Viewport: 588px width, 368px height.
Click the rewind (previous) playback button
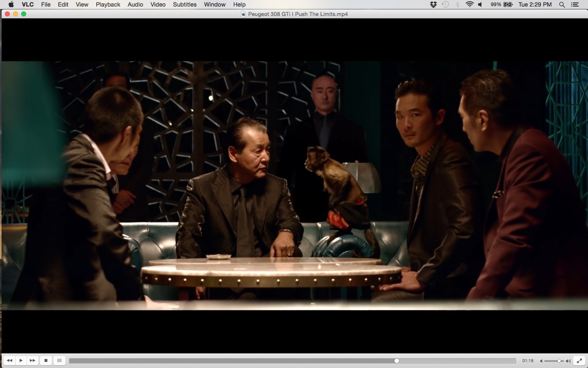9,361
